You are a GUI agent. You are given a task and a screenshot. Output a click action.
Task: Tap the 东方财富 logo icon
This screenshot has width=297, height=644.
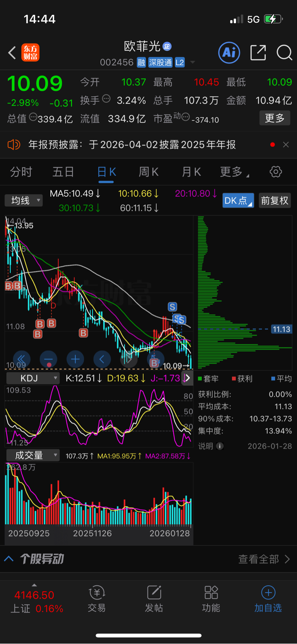point(31,53)
